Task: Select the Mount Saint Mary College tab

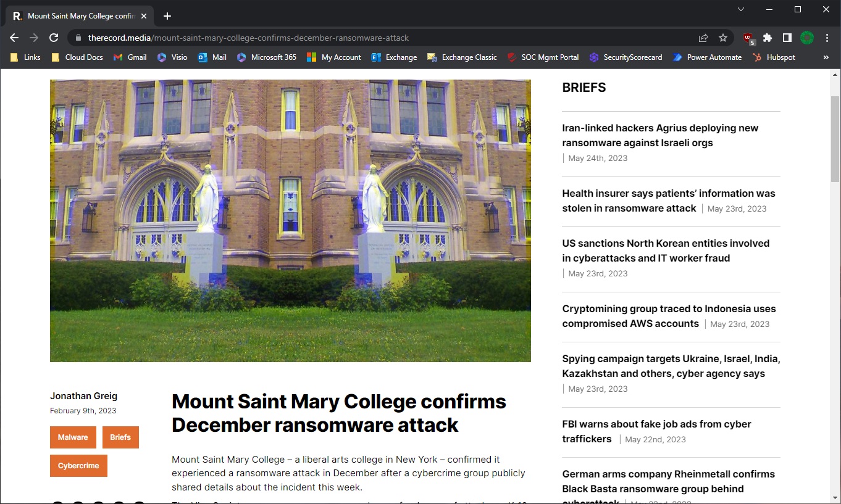Action: 78,16
